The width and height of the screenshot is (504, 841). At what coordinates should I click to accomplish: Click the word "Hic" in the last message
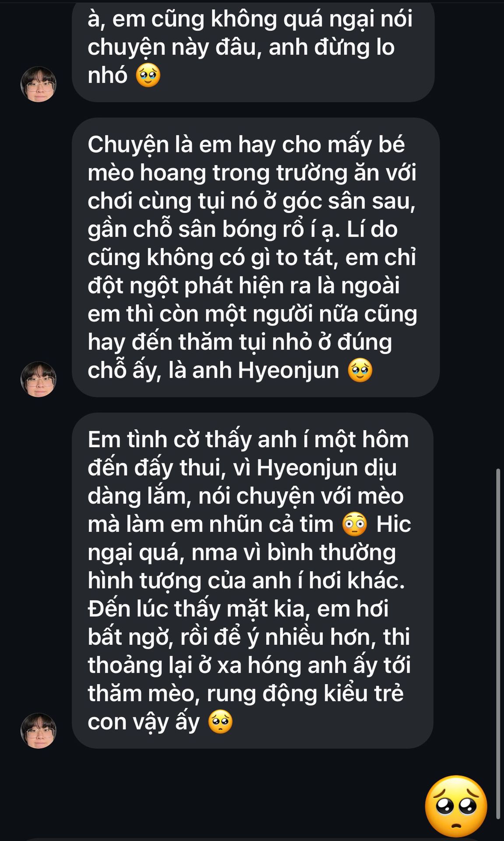pos(393,524)
